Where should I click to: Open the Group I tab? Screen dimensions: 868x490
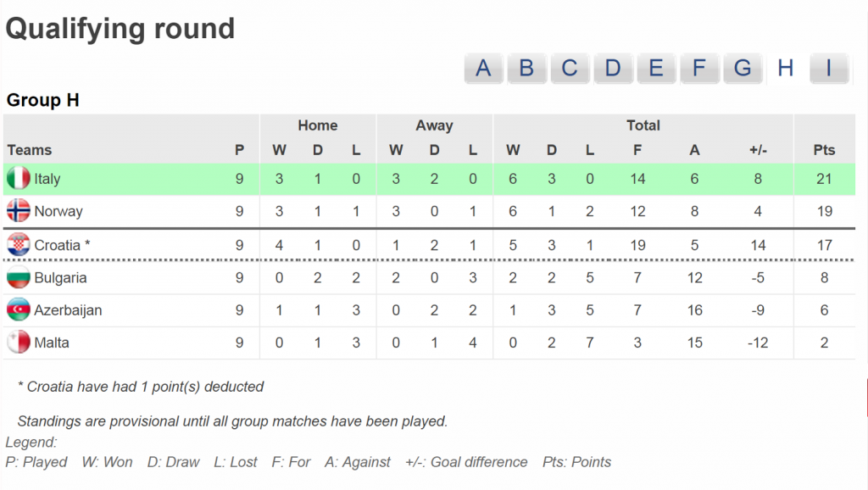[x=829, y=69]
